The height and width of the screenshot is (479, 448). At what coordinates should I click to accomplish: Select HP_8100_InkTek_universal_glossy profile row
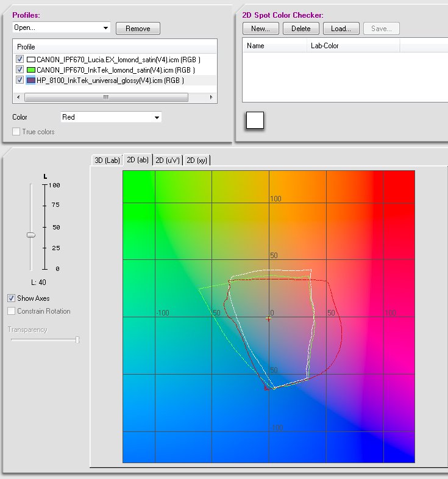115,81
